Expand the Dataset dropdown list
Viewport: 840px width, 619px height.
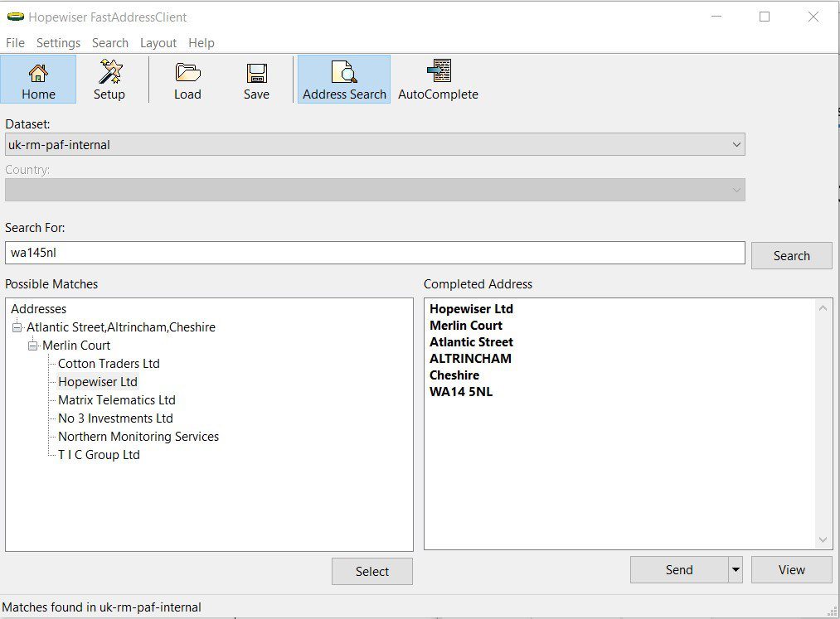[736, 144]
